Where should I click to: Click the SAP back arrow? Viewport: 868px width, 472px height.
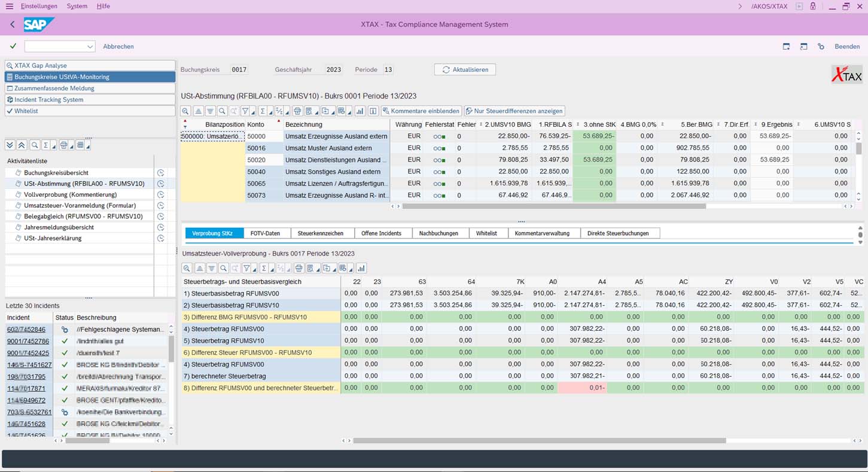[13, 25]
